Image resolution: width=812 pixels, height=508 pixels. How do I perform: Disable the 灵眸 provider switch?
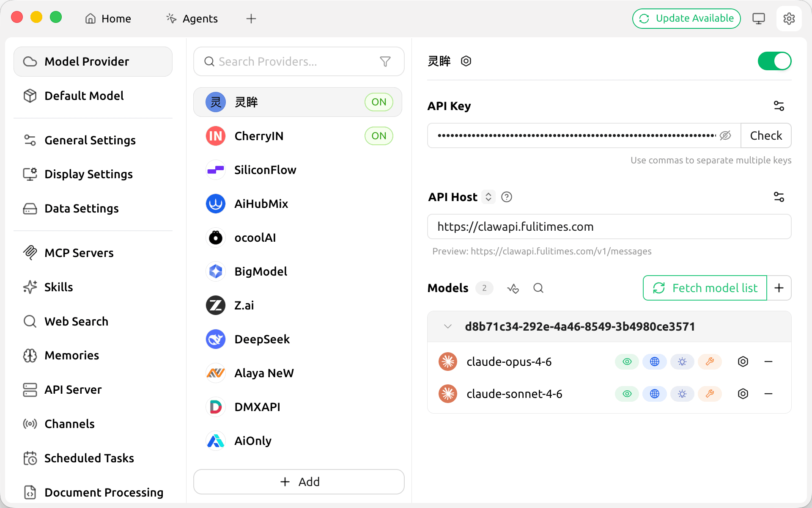(x=774, y=61)
